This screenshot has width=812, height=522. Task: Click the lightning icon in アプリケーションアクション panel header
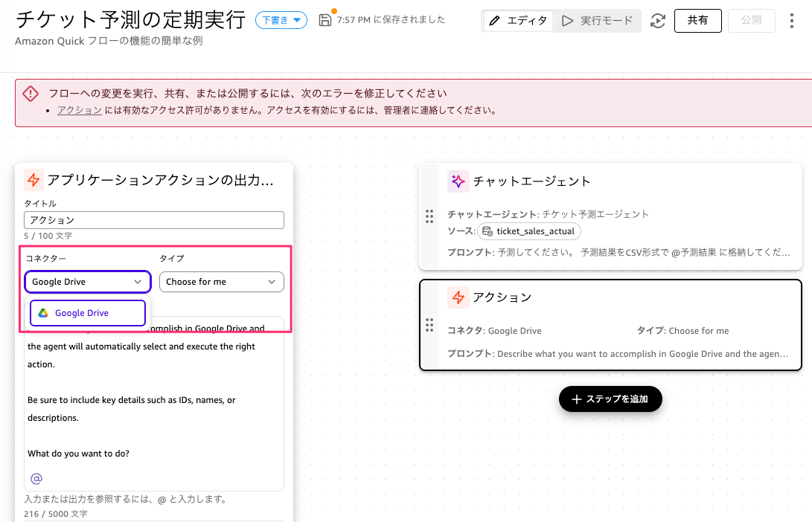(x=33, y=180)
